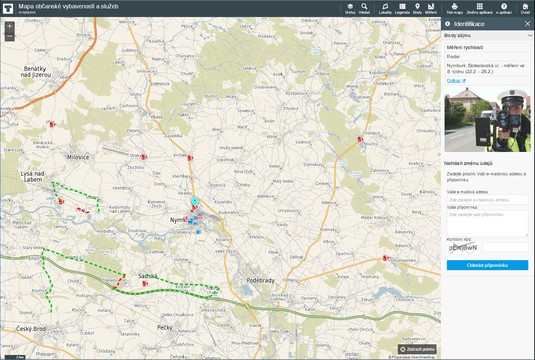Viewport: 535px width, 360px height.
Task: Open the Hledat search tool
Action: point(364,9)
